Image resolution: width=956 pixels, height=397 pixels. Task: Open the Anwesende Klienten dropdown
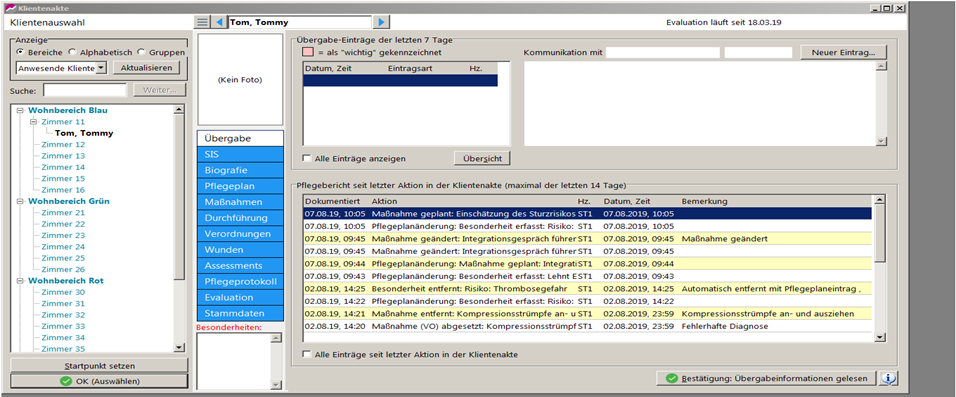coord(101,68)
